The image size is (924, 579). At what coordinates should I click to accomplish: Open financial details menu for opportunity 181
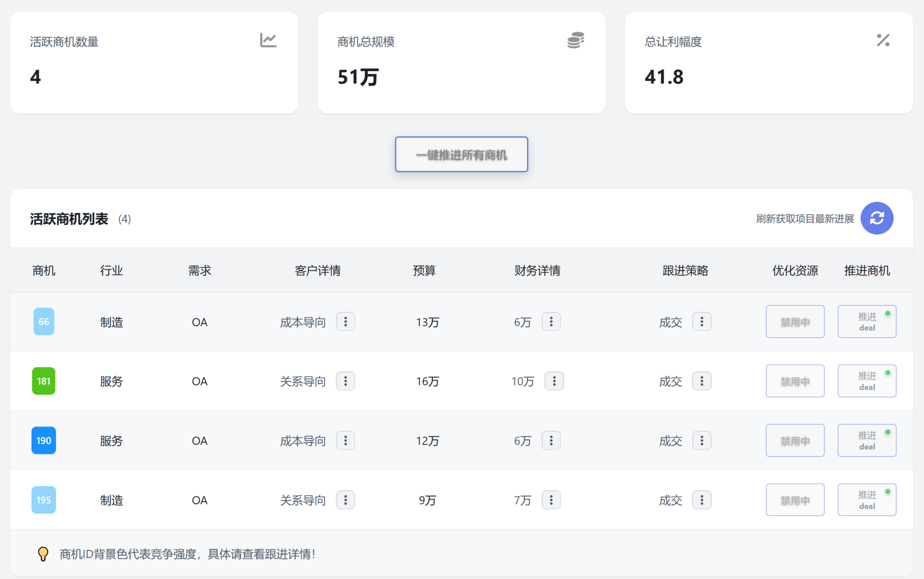coord(554,381)
